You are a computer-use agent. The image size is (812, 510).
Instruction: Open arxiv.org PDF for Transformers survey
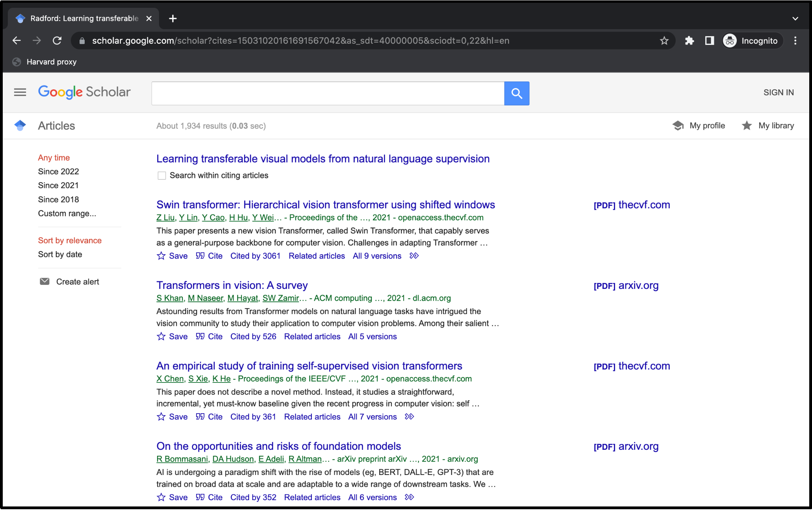pos(626,286)
